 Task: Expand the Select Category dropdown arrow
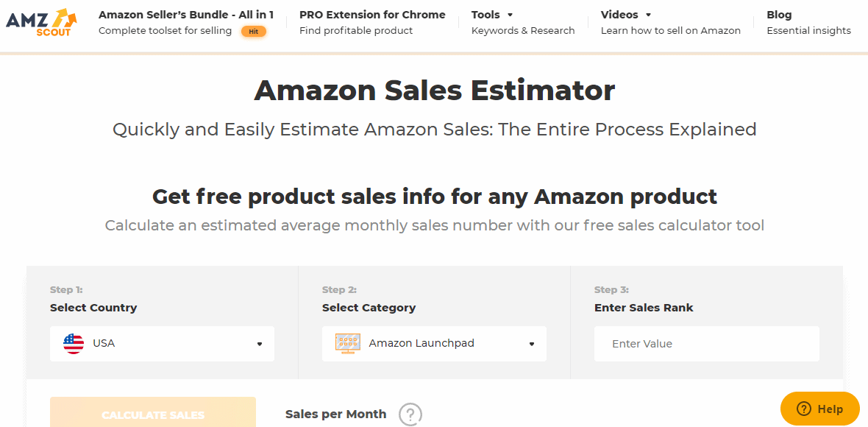click(532, 344)
